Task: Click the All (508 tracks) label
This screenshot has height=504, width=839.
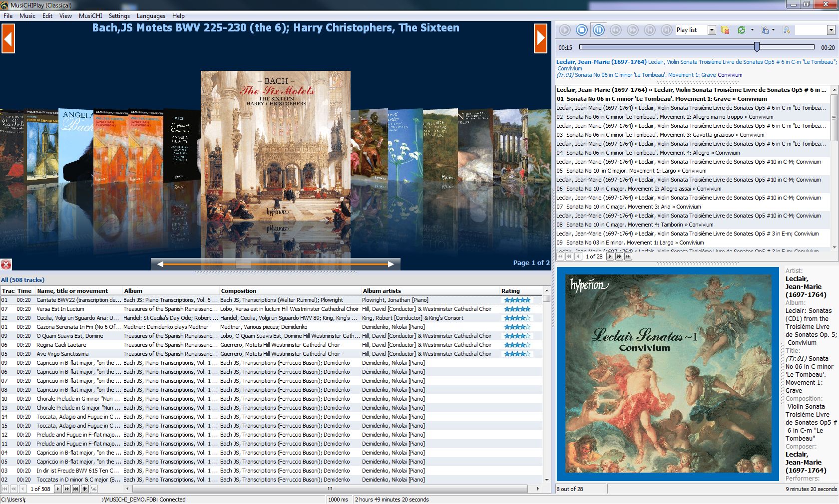Action: (22, 280)
